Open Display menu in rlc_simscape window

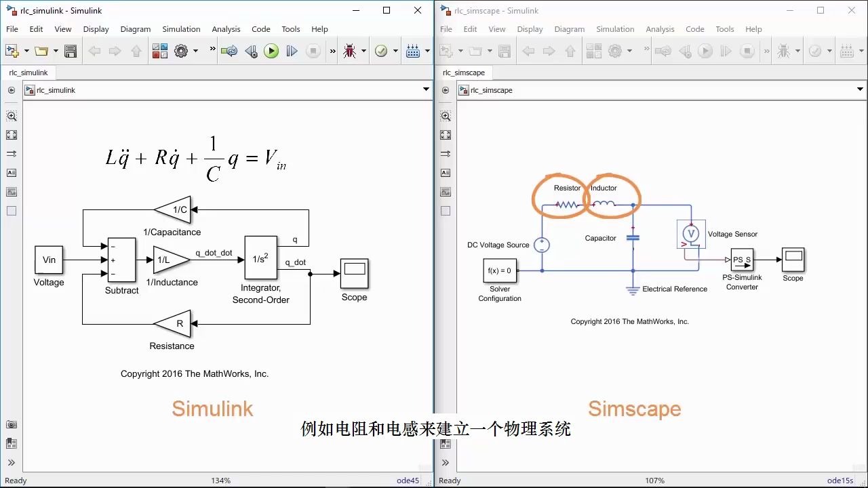pos(530,29)
